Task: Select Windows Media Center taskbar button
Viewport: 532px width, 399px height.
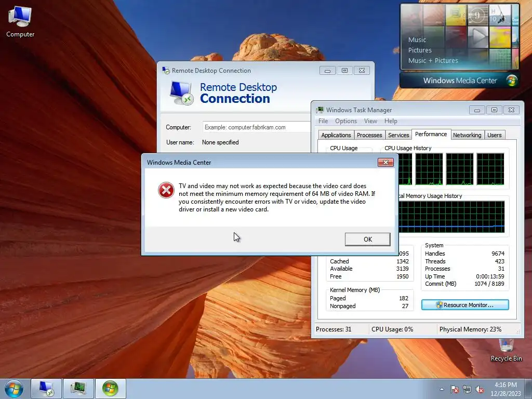Action: 110,389
